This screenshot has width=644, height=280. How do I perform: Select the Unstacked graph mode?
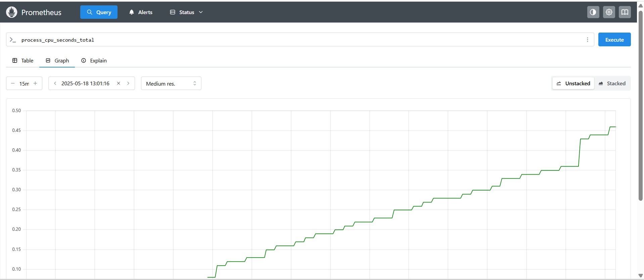[573, 83]
